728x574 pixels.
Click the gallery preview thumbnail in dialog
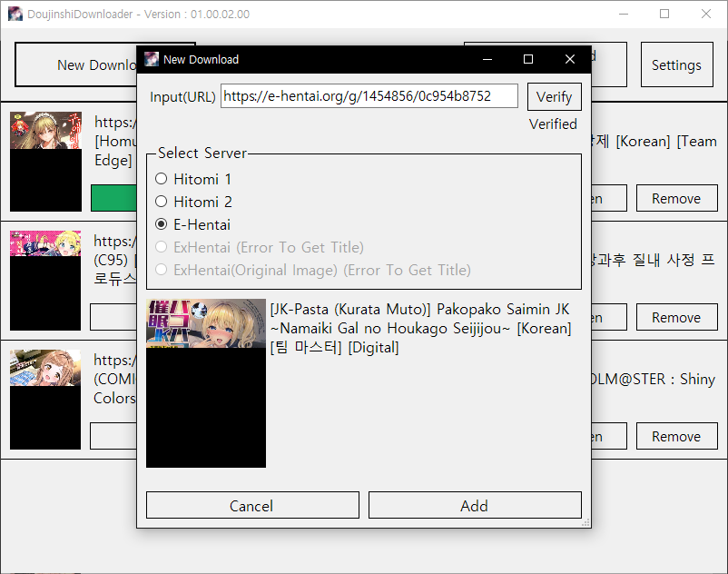click(206, 383)
